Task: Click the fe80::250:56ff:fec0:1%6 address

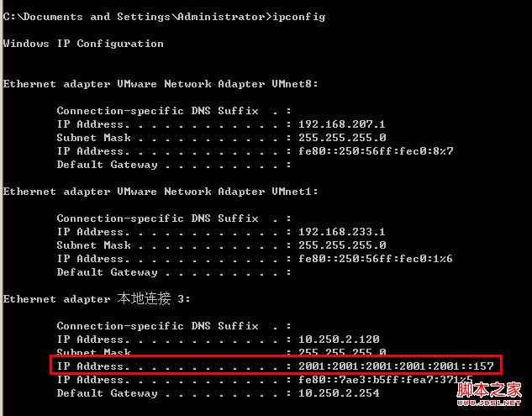Action: click(375, 259)
